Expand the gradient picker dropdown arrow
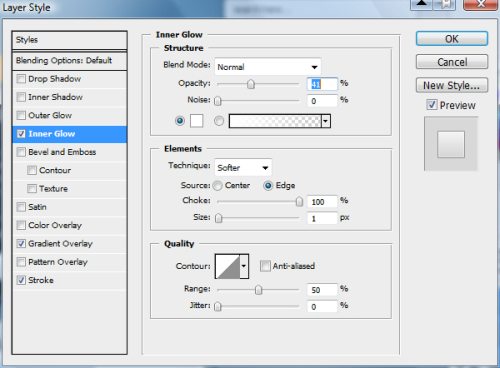Viewport: 500px width, 368px height. [326, 121]
